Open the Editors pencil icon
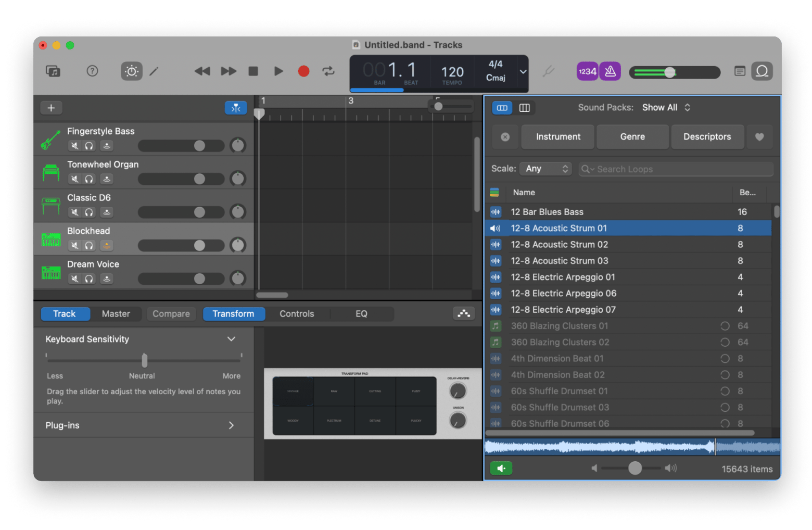This screenshot has width=812, height=530. (154, 71)
